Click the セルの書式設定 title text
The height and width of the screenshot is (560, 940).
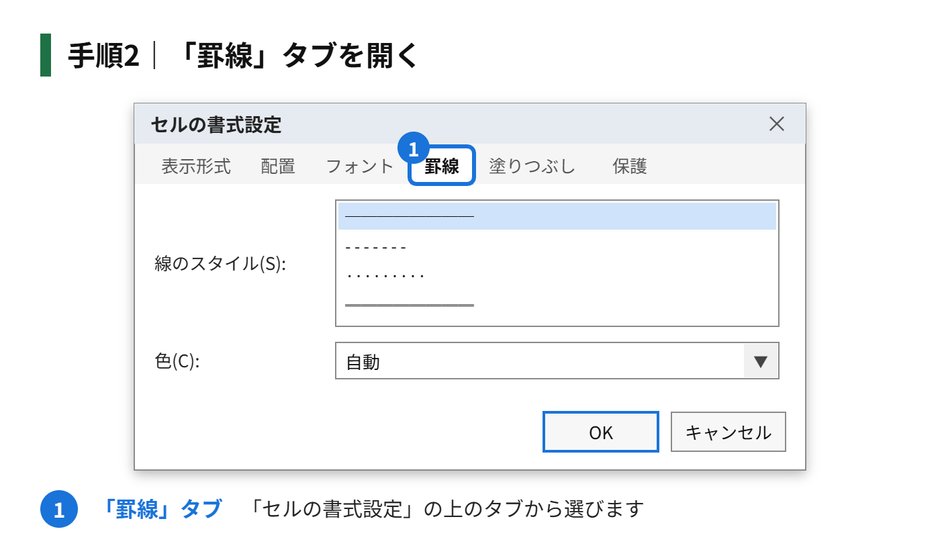coord(216,124)
